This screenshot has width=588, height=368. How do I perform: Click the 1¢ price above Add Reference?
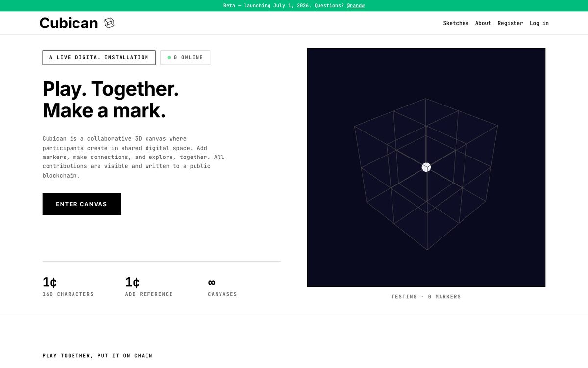pyautogui.click(x=133, y=282)
